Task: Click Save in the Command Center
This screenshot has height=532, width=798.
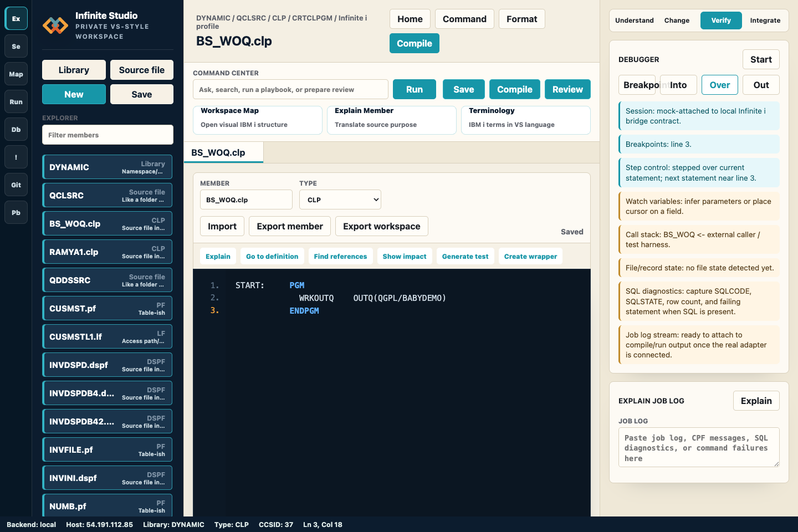Action: coord(464,89)
